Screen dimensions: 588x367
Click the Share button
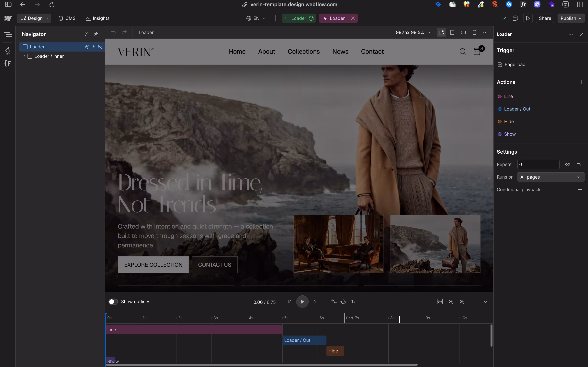tap(545, 18)
